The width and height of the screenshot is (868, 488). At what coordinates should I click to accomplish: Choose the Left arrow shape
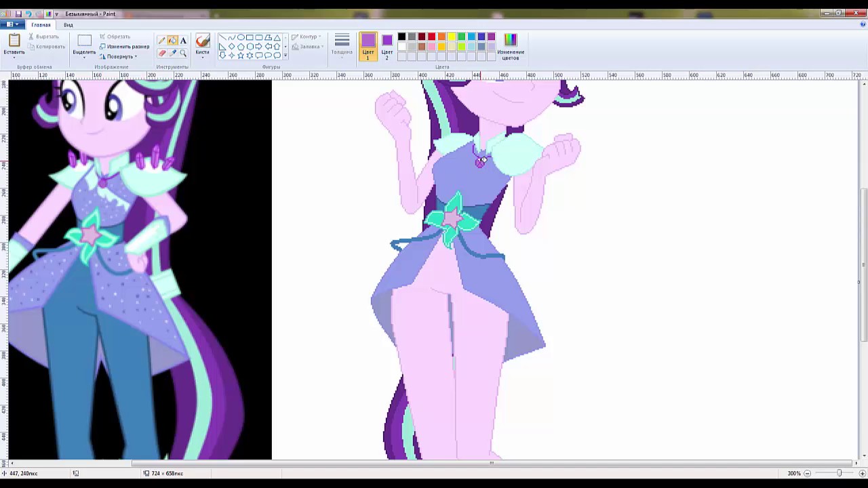click(268, 46)
